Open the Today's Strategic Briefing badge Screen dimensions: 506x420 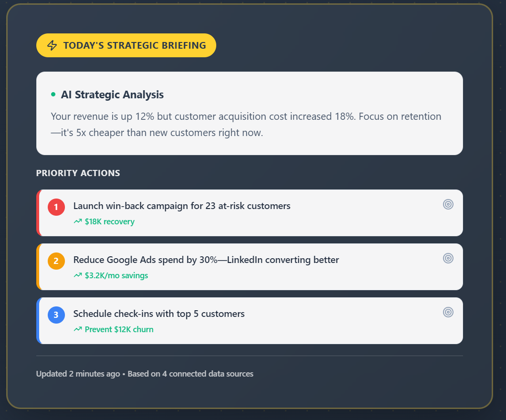click(x=126, y=45)
